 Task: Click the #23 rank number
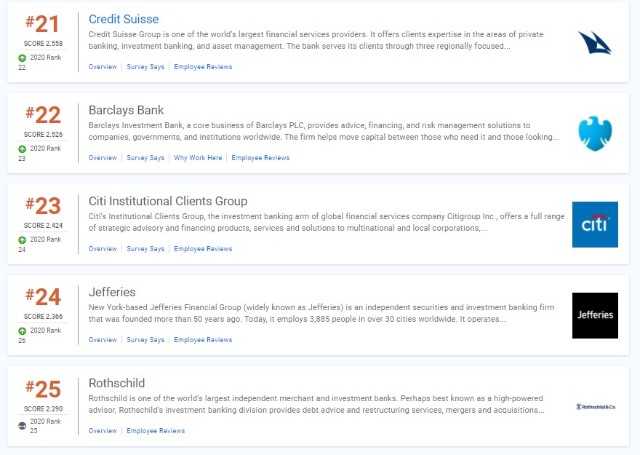(x=41, y=205)
